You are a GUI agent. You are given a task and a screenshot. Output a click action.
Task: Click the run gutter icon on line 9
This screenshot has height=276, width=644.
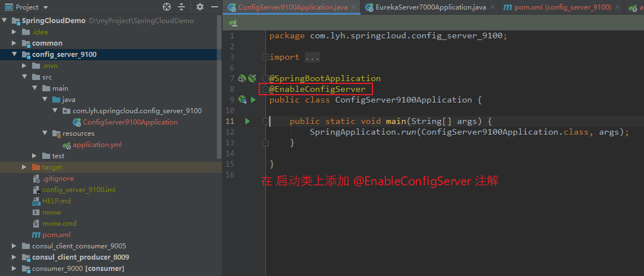[253, 100]
